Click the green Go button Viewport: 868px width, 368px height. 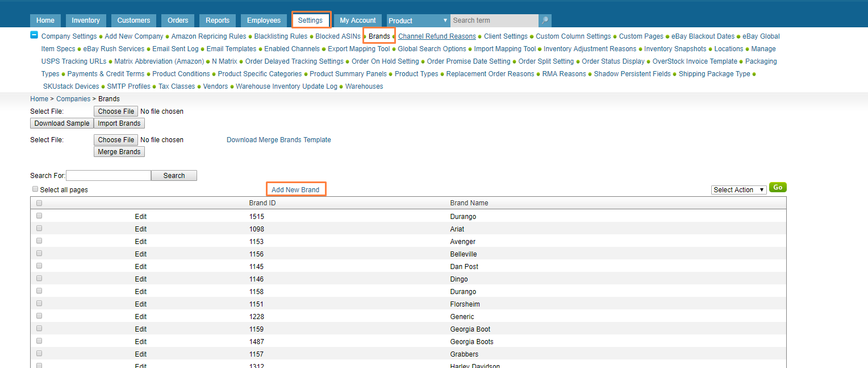tap(778, 187)
